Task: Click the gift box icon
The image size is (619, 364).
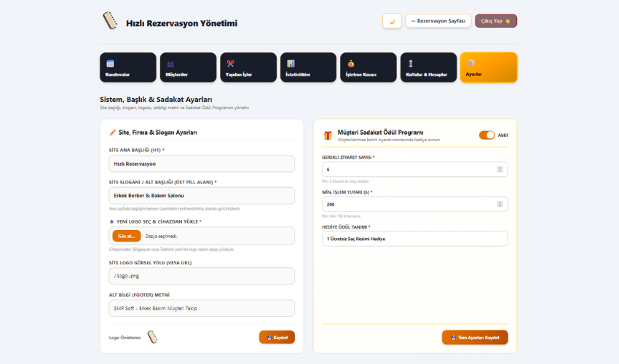Action: click(x=328, y=135)
